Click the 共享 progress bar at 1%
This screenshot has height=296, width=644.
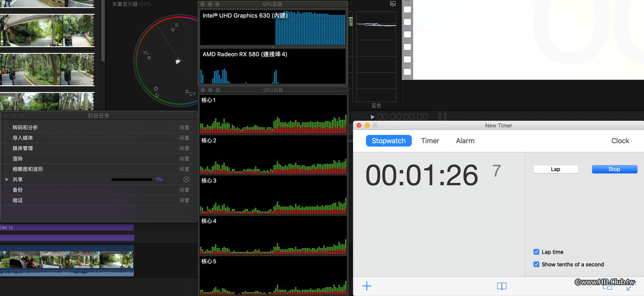[132, 179]
